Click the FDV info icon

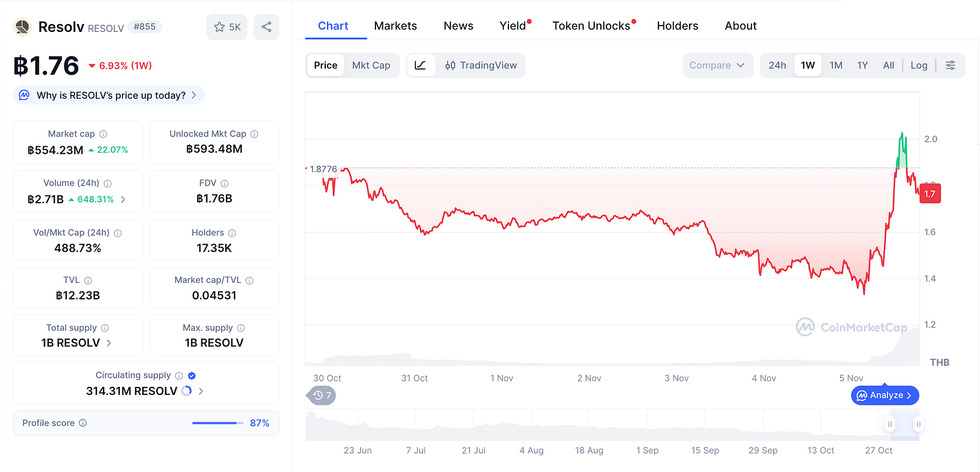(x=225, y=184)
